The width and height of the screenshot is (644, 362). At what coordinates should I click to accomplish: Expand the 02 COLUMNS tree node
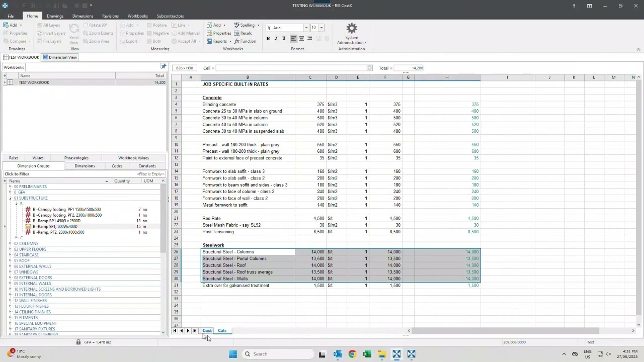(x=10, y=244)
